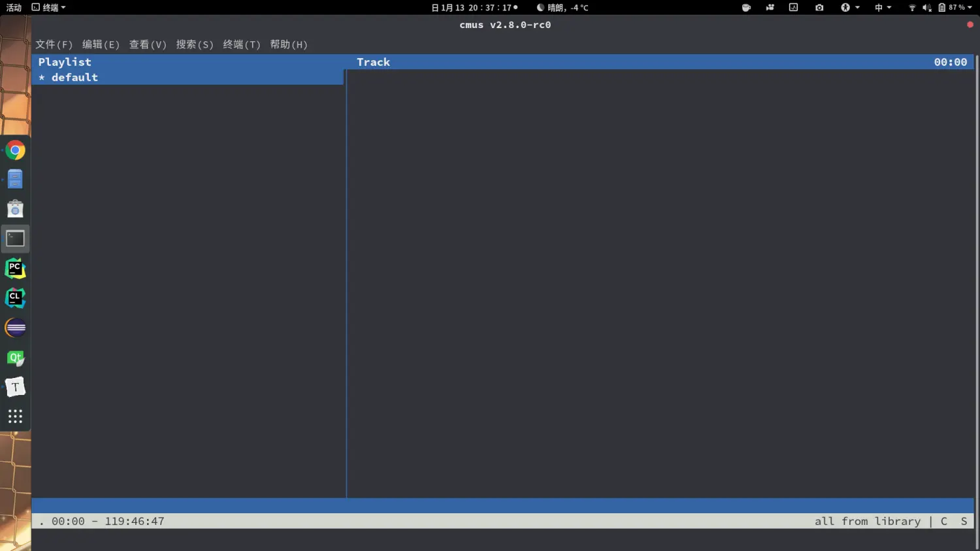
Task: Click the Track pane header
Action: point(373,62)
